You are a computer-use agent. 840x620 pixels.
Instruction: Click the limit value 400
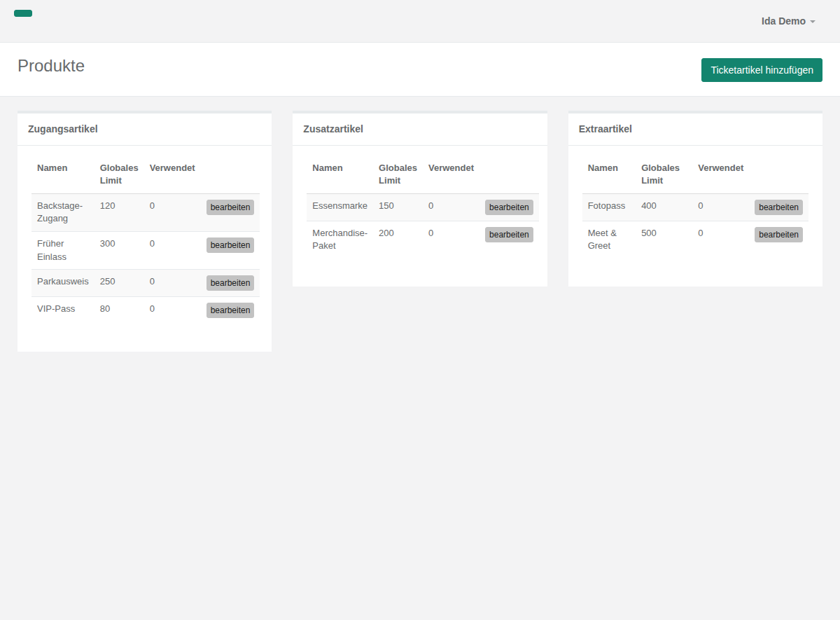click(x=649, y=206)
